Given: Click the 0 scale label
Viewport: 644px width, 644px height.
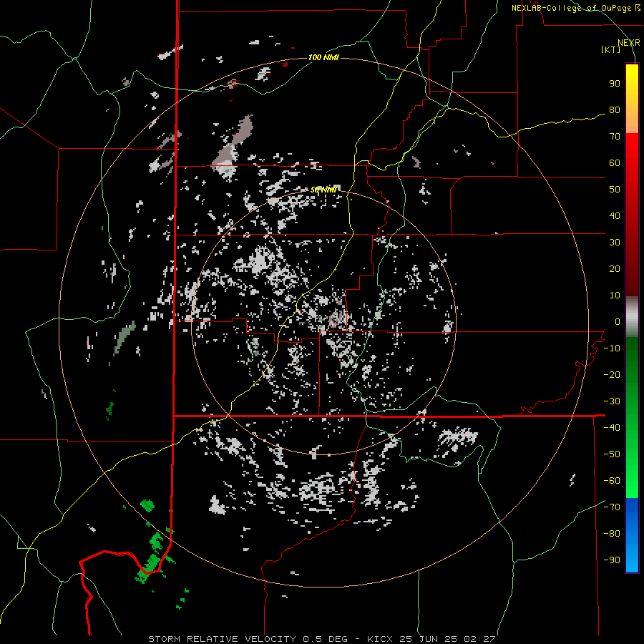Looking at the screenshot, I should pyautogui.click(x=617, y=322).
